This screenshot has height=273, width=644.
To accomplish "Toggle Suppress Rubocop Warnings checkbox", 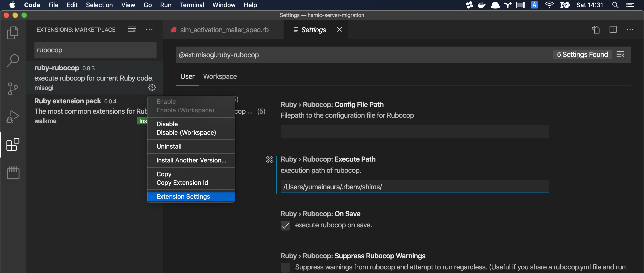I will 285,267.
